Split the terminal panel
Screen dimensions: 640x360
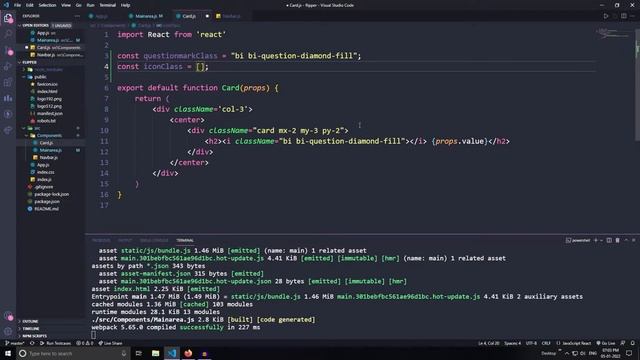(x=609, y=240)
